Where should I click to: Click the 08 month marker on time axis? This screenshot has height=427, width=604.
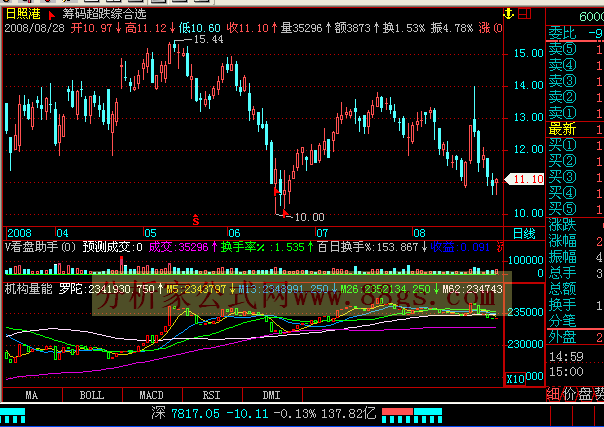point(419,233)
